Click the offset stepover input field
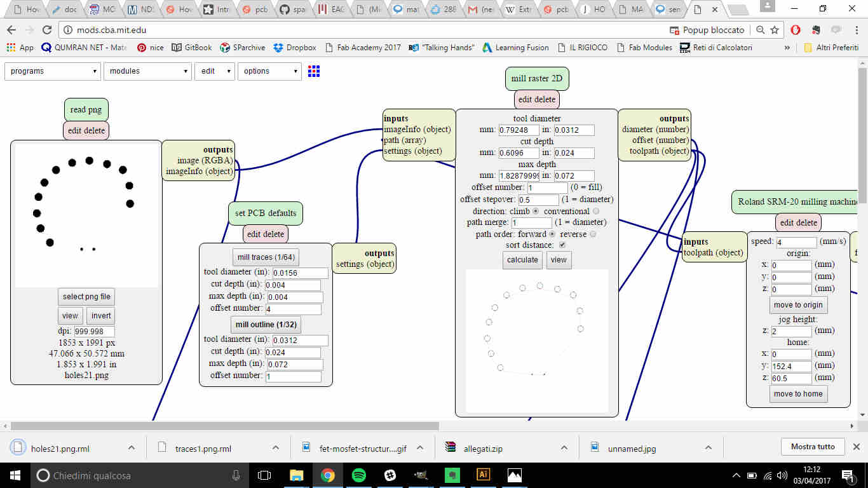The width and height of the screenshot is (868, 488). [539, 200]
